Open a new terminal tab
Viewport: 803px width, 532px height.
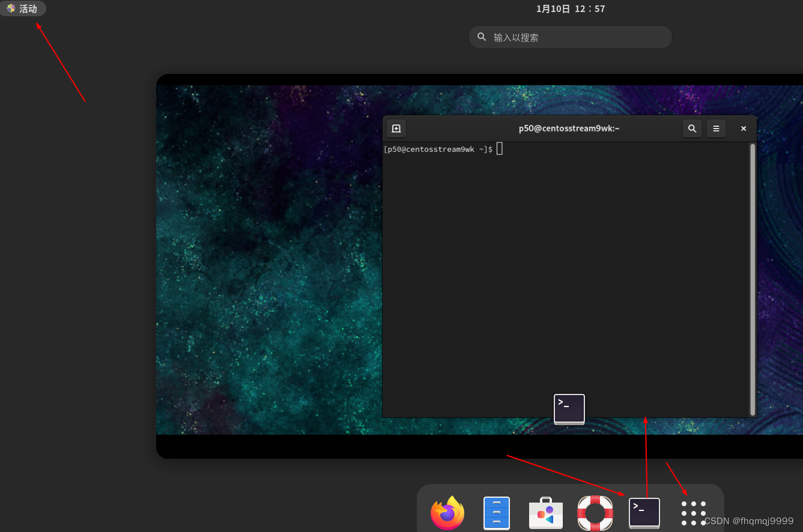pyautogui.click(x=396, y=128)
